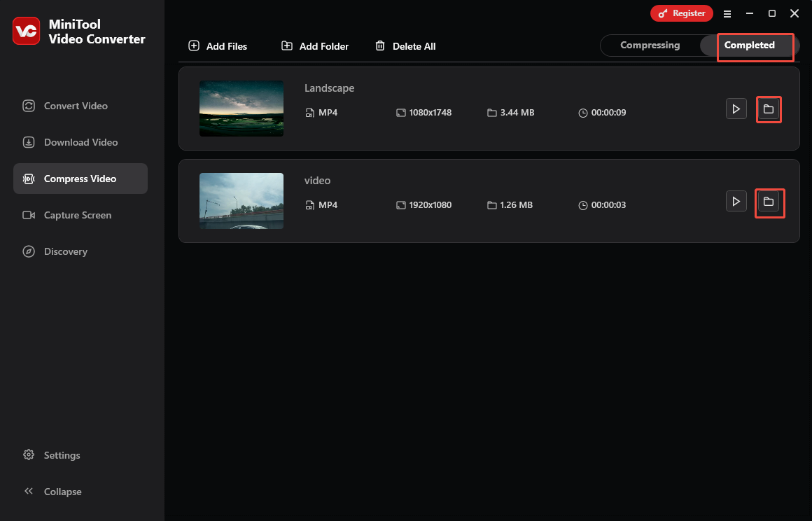The height and width of the screenshot is (521, 812).
Task: Open the output folder for video file
Action: [769, 201]
